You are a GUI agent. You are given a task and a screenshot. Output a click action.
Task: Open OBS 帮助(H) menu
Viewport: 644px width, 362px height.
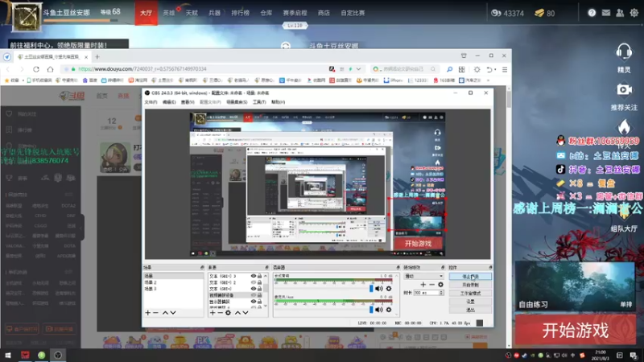pyautogui.click(x=278, y=102)
